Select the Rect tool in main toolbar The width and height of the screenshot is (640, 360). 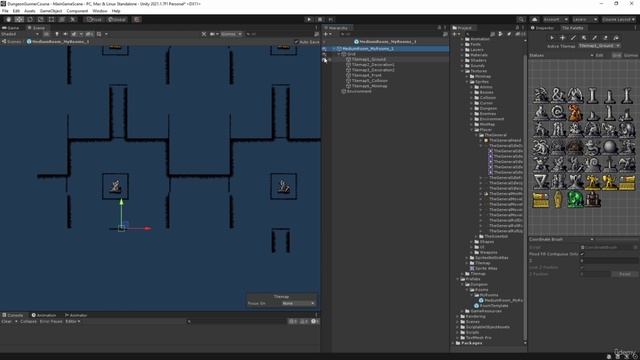coord(51,20)
